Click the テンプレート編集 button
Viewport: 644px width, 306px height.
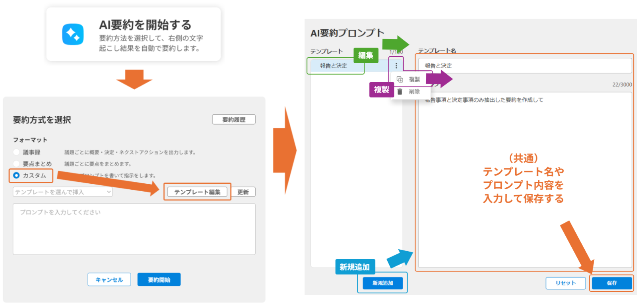click(x=197, y=192)
